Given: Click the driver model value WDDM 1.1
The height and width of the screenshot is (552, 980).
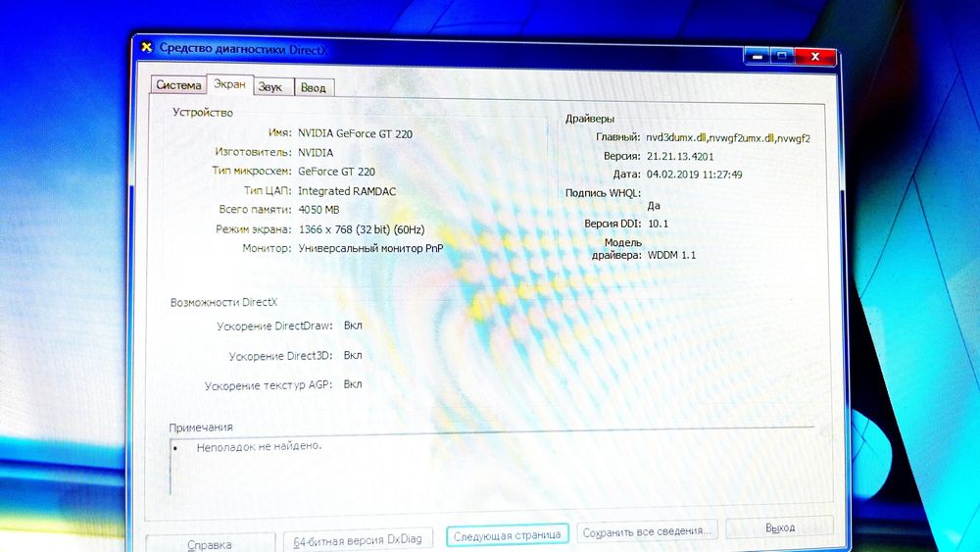Looking at the screenshot, I should (672, 255).
